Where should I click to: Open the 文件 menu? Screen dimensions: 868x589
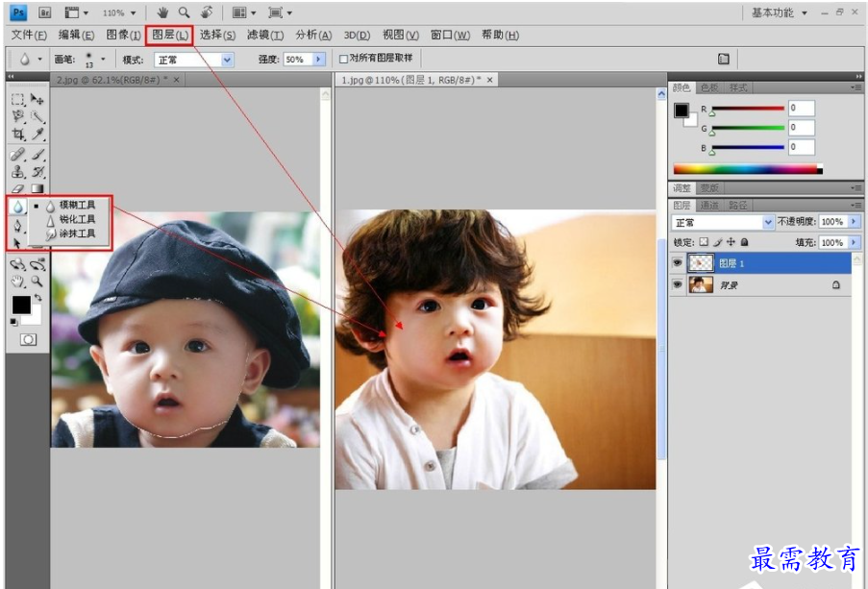pyautogui.click(x=29, y=35)
